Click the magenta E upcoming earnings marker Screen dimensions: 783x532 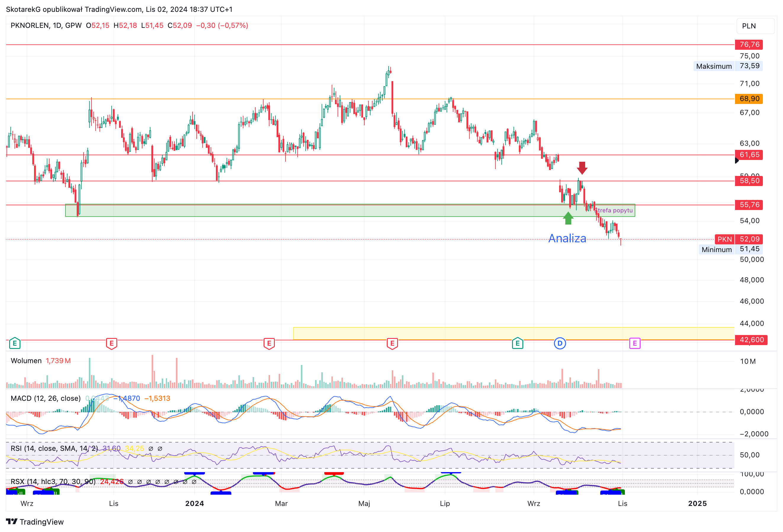click(x=635, y=343)
